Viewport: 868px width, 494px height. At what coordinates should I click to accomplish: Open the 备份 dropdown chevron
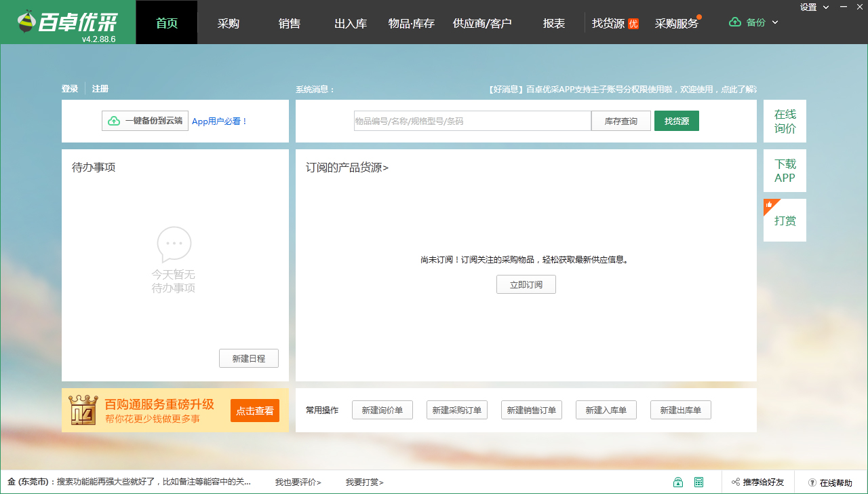(x=774, y=22)
